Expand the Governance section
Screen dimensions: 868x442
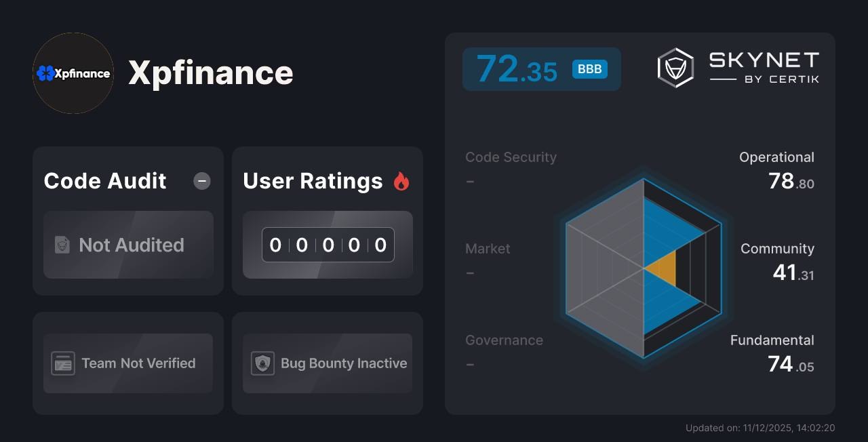[x=504, y=340]
